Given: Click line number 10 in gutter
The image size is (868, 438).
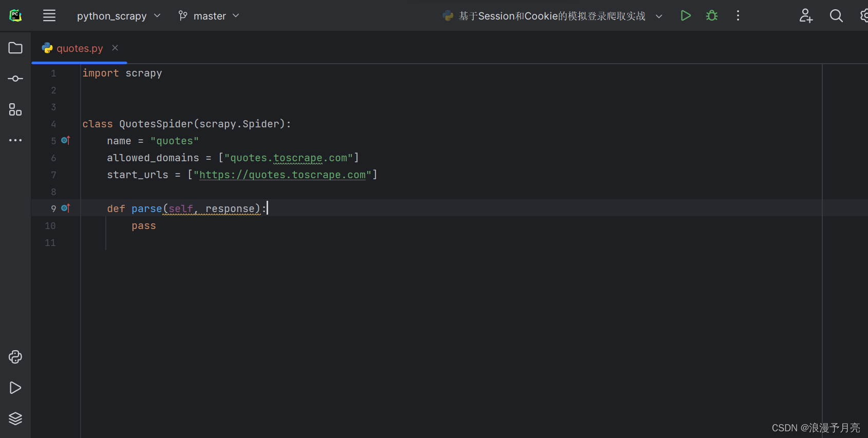Looking at the screenshot, I should coord(50,226).
